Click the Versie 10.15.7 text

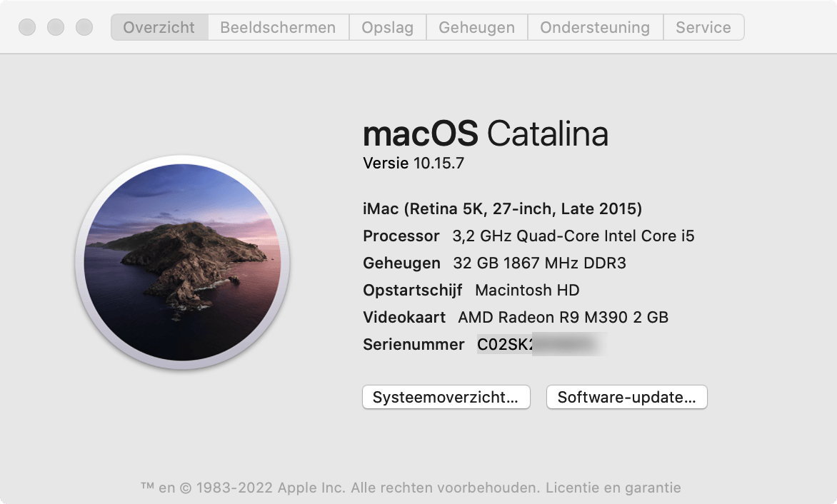[x=414, y=163]
